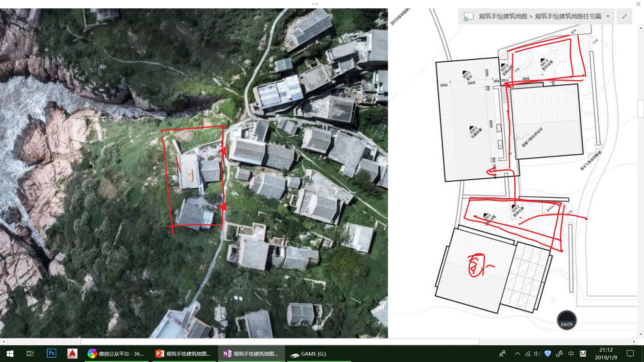Open Photoshop from the taskbar
644x362 pixels.
pyautogui.click(x=51, y=354)
